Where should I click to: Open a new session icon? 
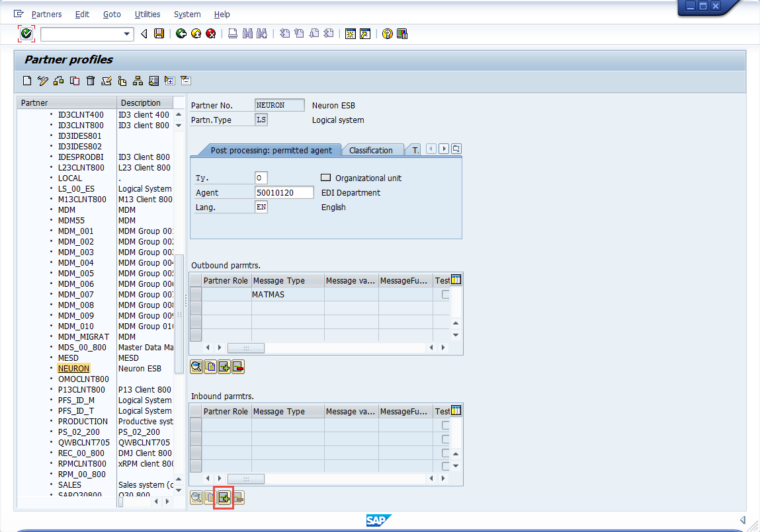click(x=351, y=34)
